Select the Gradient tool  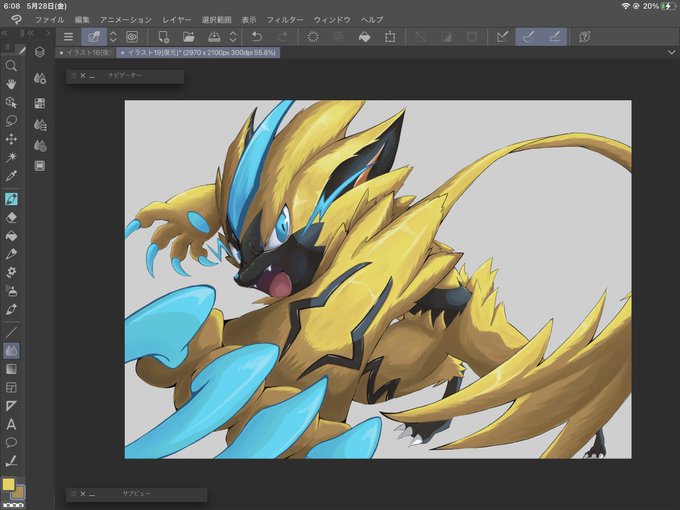[11, 369]
